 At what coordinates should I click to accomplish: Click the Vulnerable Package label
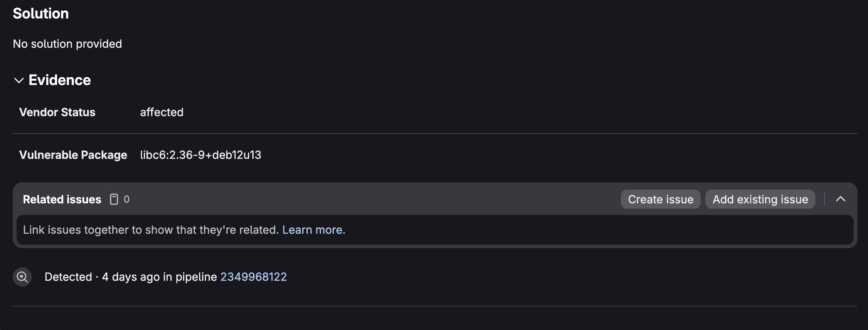[73, 155]
